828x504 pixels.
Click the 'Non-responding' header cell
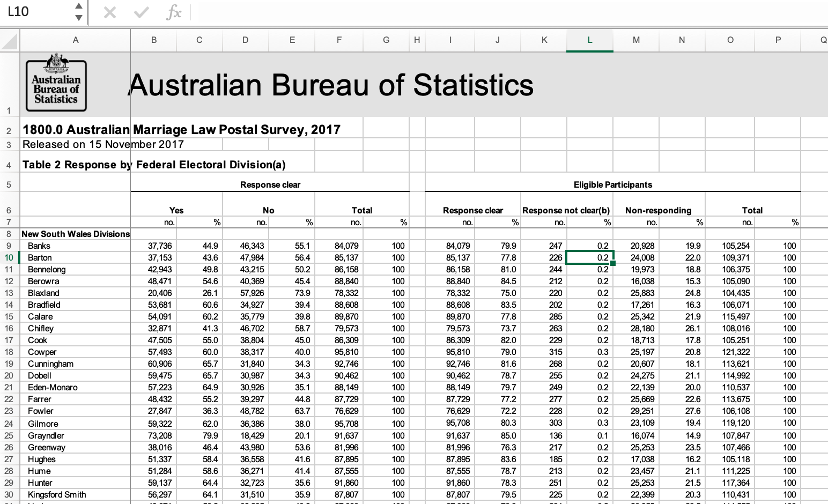658,211
